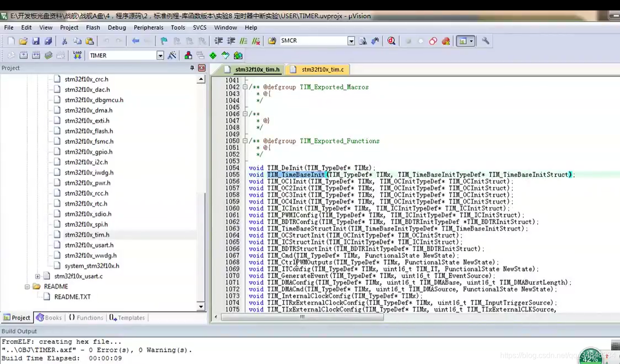Open Find in Files icon

[x=272, y=41]
